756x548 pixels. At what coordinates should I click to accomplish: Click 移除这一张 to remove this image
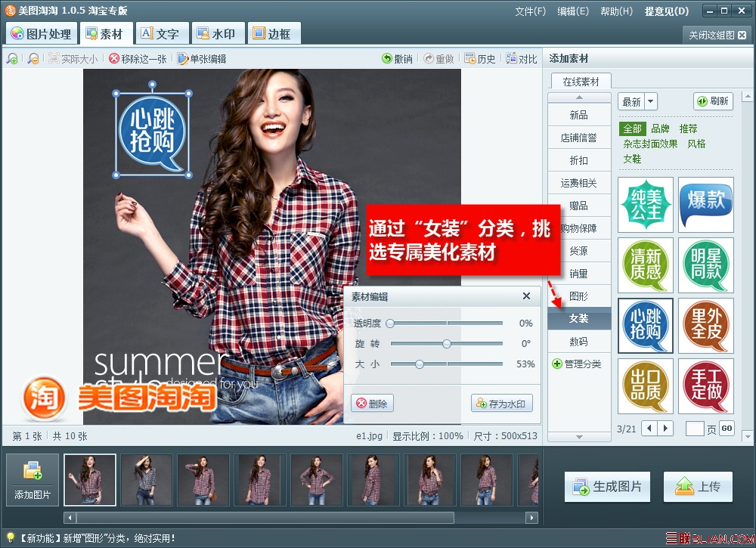pos(138,59)
